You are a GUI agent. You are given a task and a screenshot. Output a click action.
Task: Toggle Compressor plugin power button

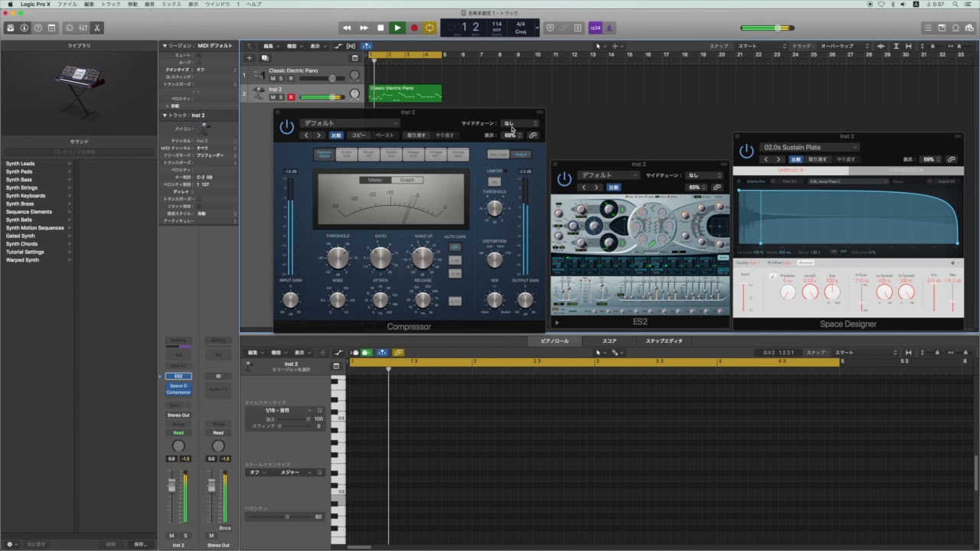click(286, 127)
